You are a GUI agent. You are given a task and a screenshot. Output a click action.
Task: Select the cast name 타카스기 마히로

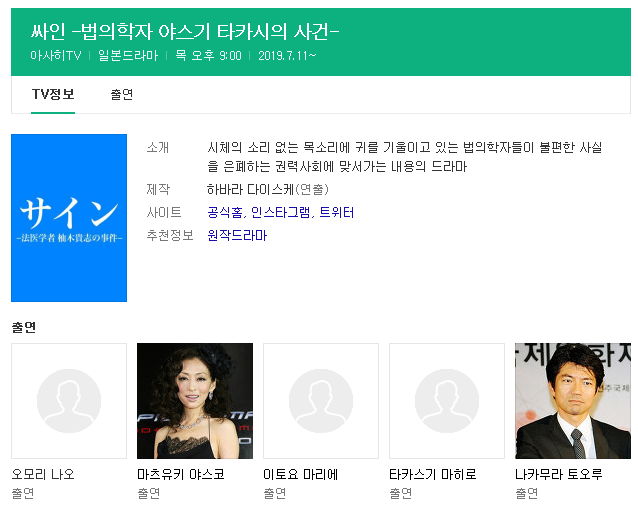tap(433, 474)
